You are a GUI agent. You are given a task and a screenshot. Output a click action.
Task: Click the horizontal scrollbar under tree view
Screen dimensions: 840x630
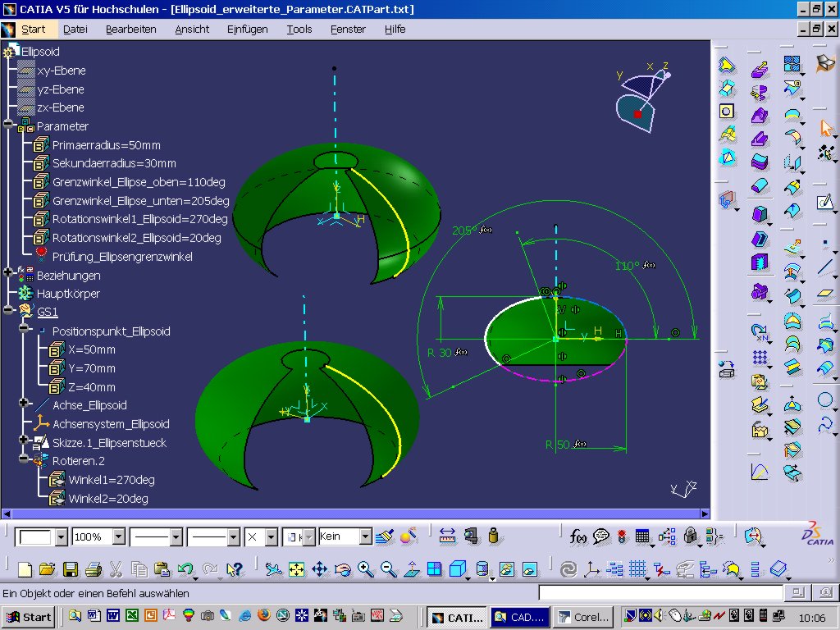coord(356,514)
